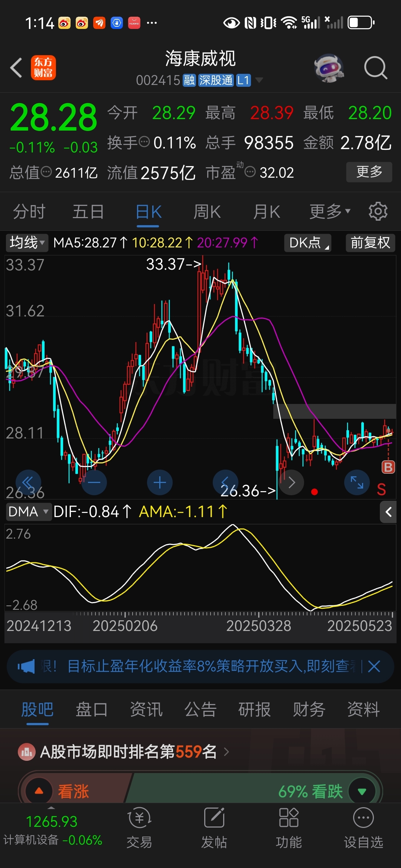This screenshot has height=868, width=401.
Task: Tap the DMA sub-chart area
Action: (200, 568)
